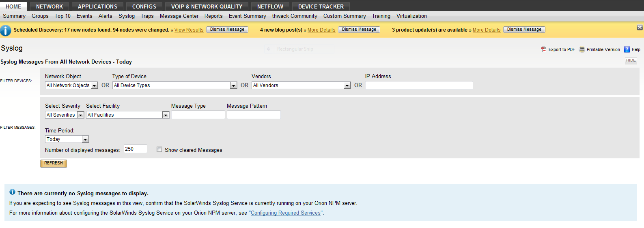Click the Message Type input field
This screenshot has width=644, height=228.
(x=198, y=115)
